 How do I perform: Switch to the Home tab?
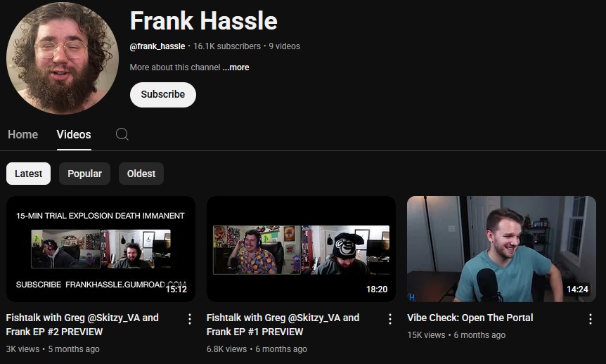coord(22,134)
